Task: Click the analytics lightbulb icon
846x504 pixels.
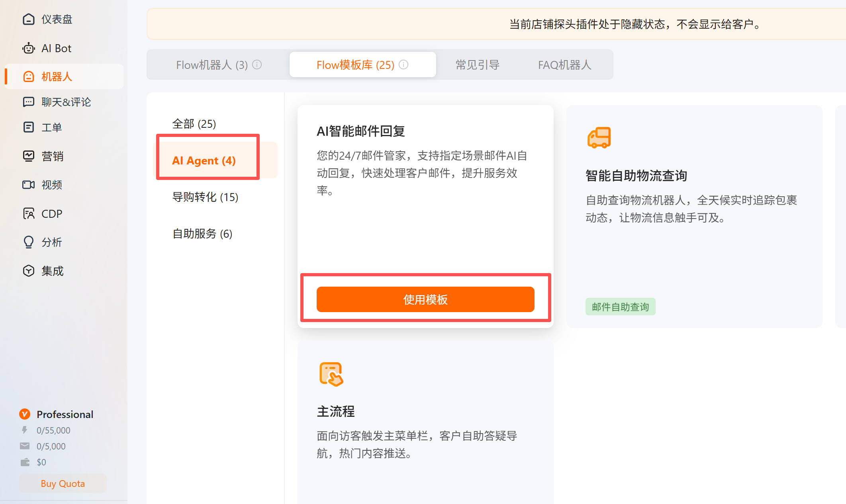Action: (28, 242)
